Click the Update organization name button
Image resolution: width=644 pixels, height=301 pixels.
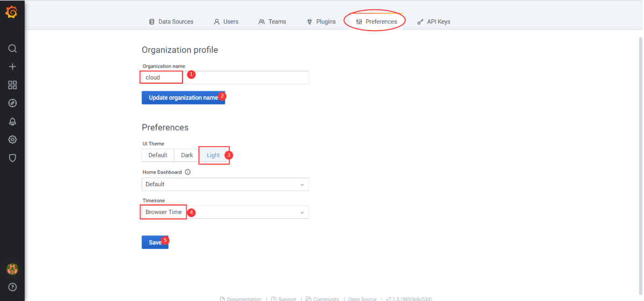coord(184,98)
